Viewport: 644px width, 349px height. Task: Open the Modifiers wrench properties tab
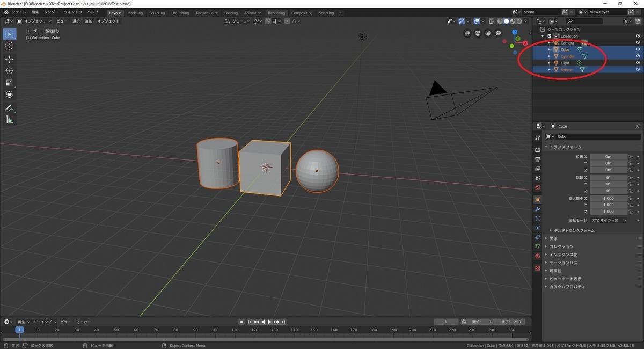tap(537, 209)
